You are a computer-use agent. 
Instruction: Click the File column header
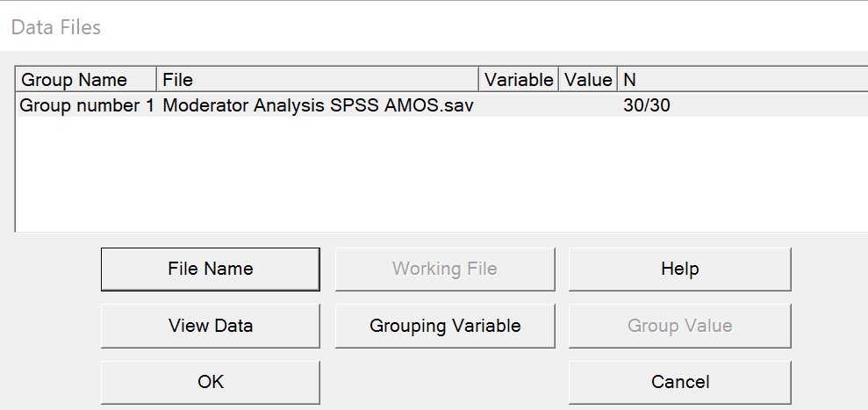[319, 80]
